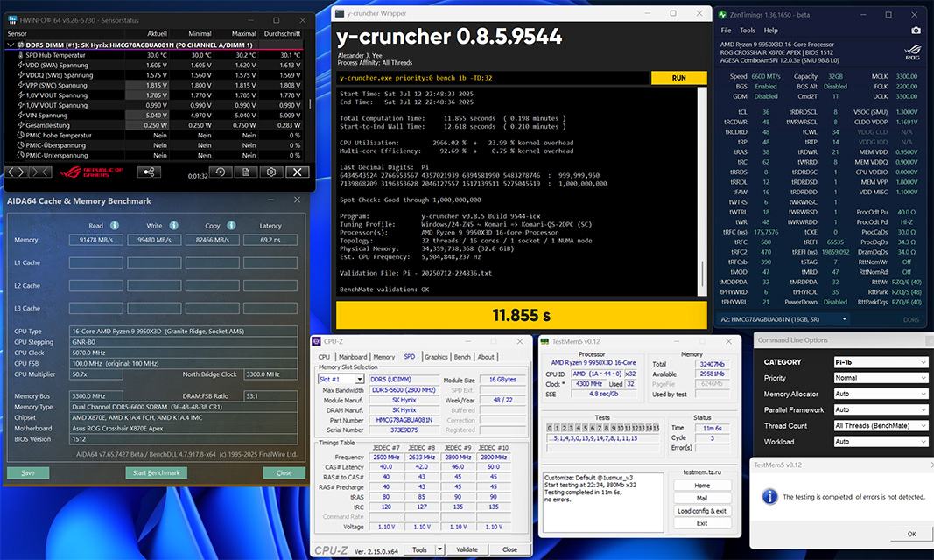Click the Aktuell column header in HWiNFO
The height and width of the screenshot is (560, 934).
(x=157, y=34)
